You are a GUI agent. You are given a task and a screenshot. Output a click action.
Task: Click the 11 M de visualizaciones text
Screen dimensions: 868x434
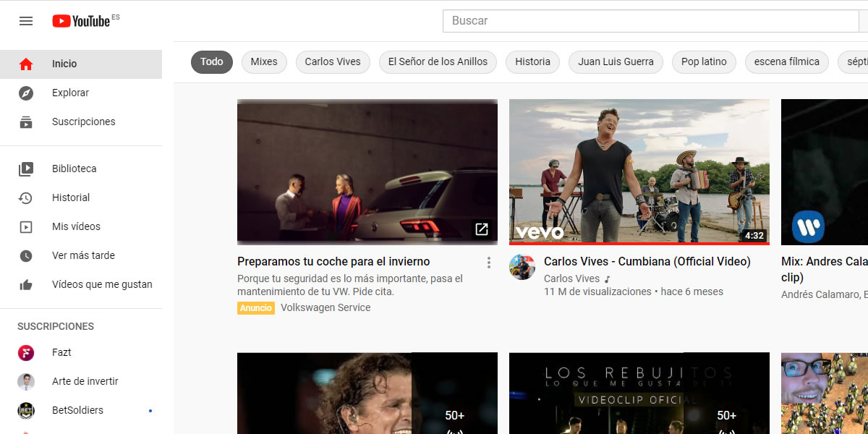point(597,292)
